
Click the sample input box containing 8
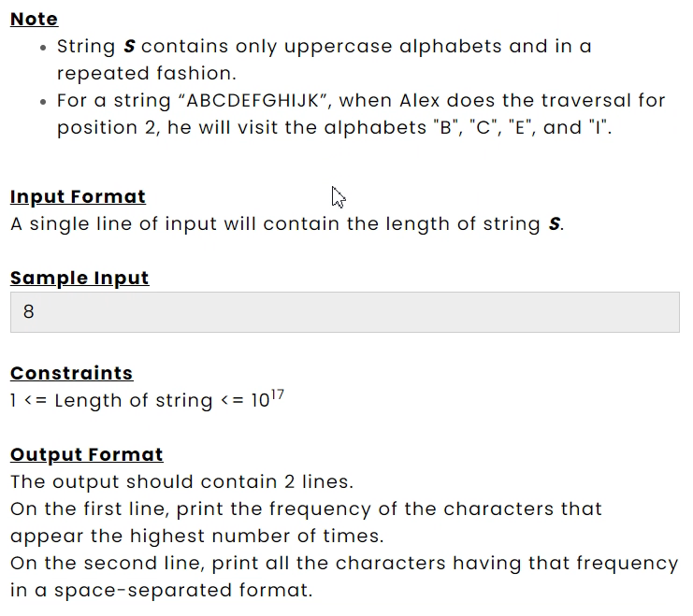[x=345, y=312]
